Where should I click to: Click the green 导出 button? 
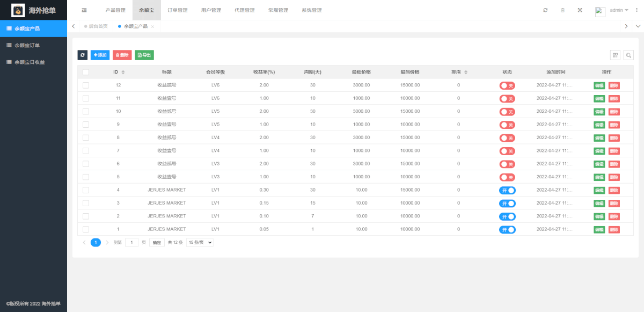coord(144,55)
